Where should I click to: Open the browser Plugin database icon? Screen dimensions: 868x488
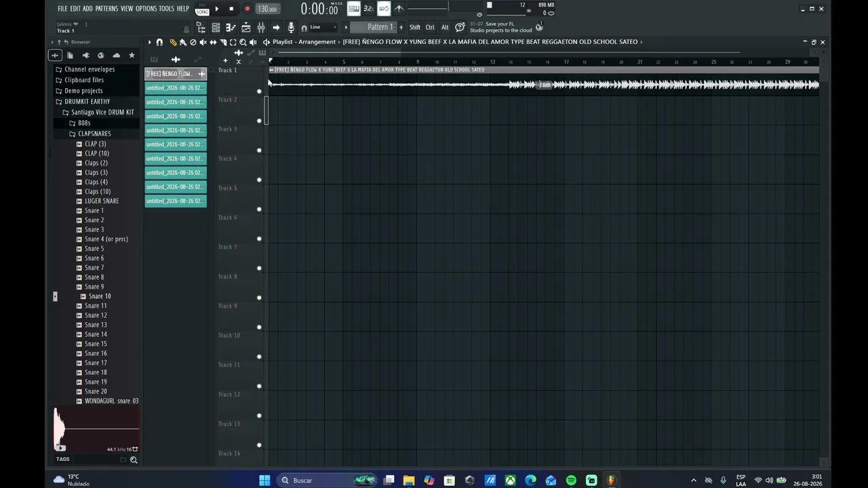[x=85, y=56]
